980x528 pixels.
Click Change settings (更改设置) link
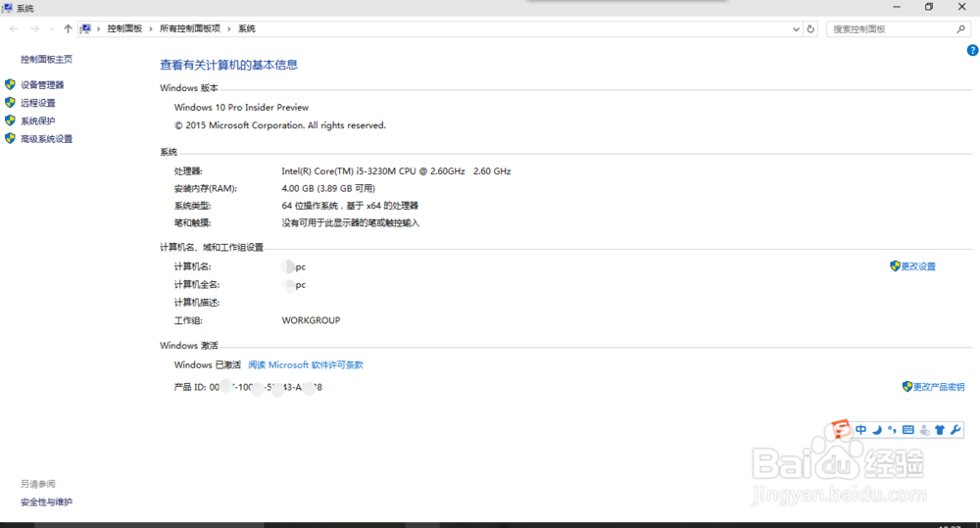[918, 266]
